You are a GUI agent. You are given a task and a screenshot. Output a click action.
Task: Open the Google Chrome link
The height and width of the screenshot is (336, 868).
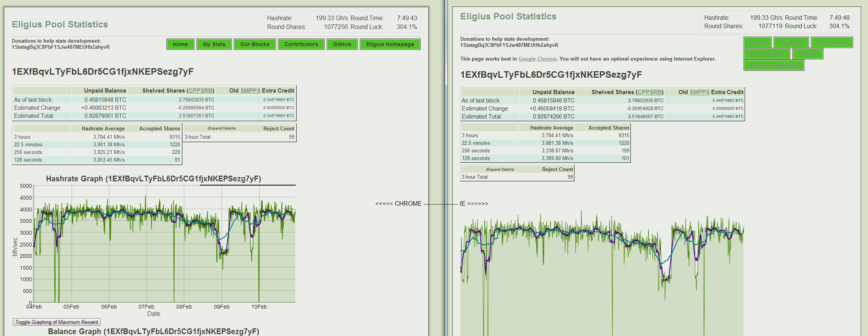pyautogui.click(x=538, y=59)
